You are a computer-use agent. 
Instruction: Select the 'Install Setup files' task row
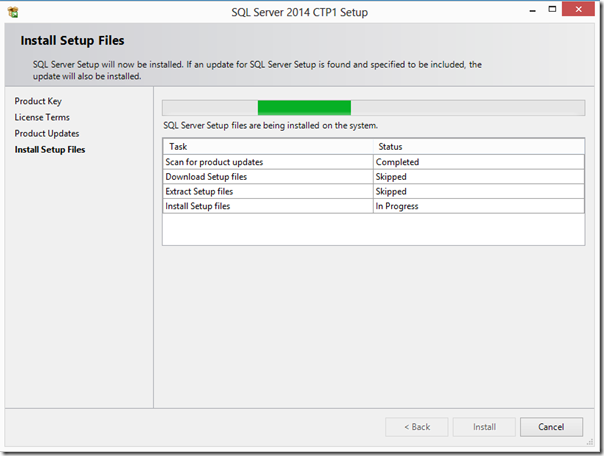[374, 206]
